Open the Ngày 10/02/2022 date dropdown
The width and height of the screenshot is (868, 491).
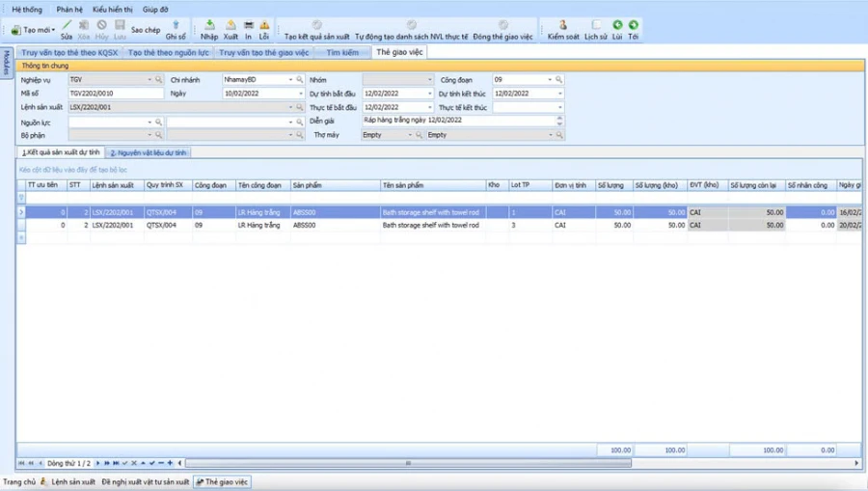coord(301,94)
